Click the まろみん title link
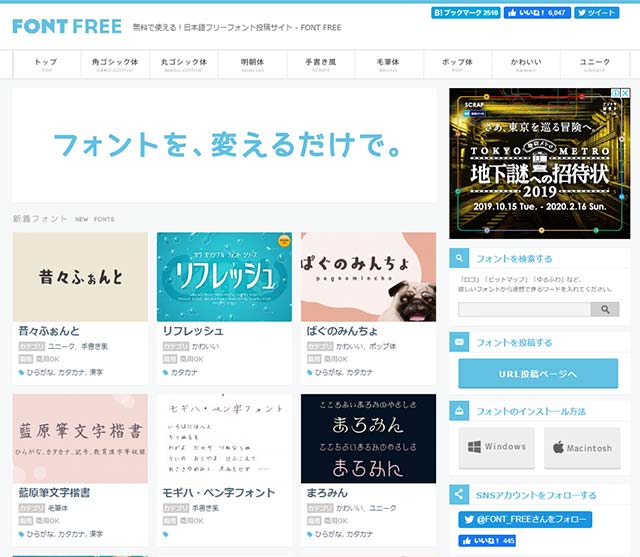The image size is (640, 557). pos(327,493)
